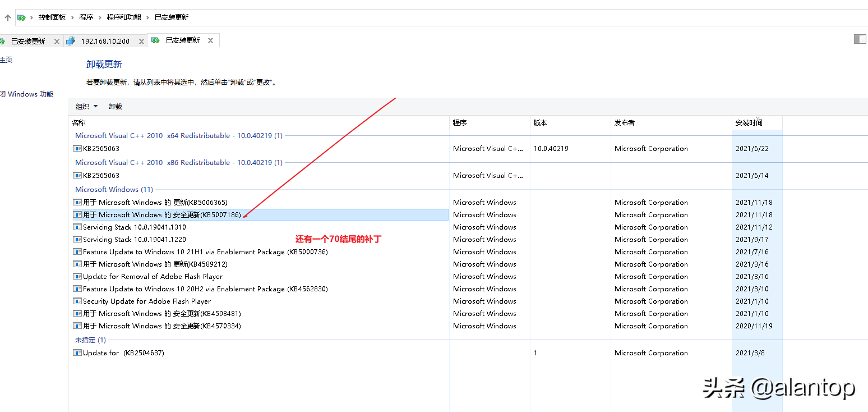Close the active 已安装更新 tab
The image size is (868, 412).
pos(210,40)
